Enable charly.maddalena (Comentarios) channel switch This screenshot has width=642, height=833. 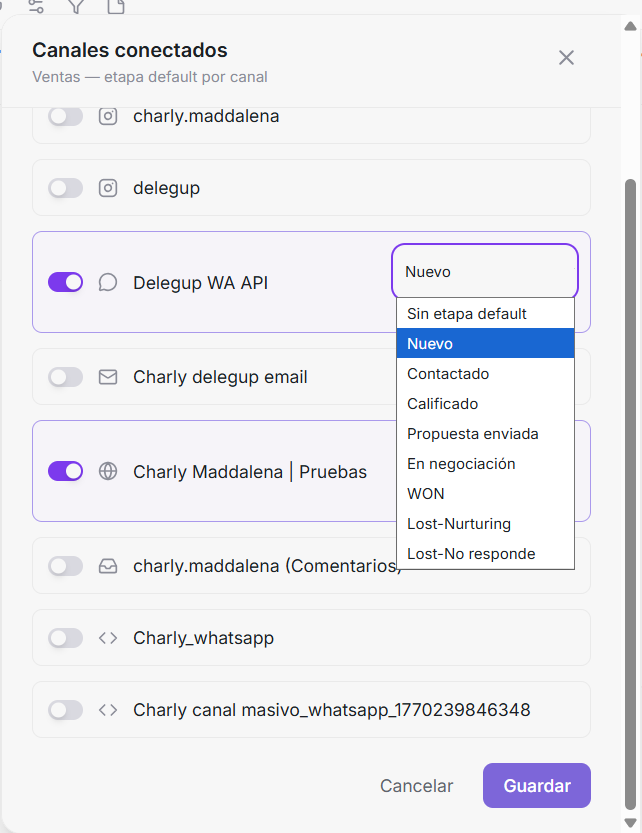pos(65,566)
